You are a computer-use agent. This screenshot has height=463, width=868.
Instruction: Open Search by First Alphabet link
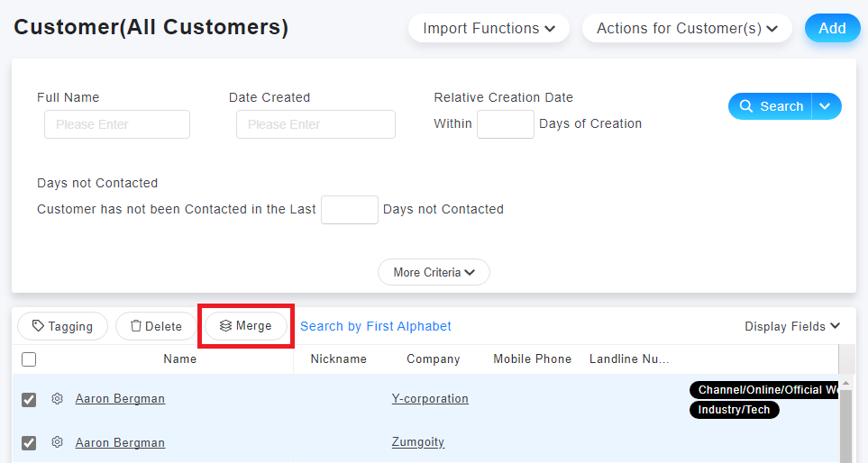click(x=376, y=326)
